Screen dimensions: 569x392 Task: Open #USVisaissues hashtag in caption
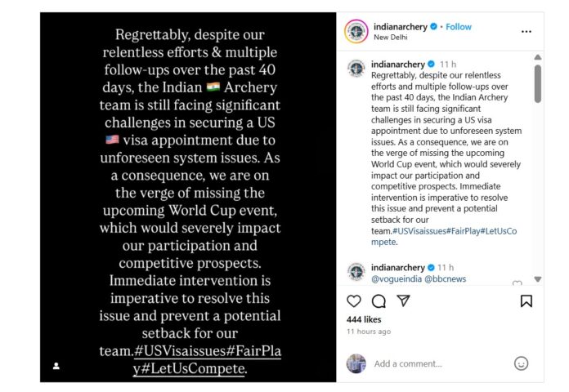point(419,231)
